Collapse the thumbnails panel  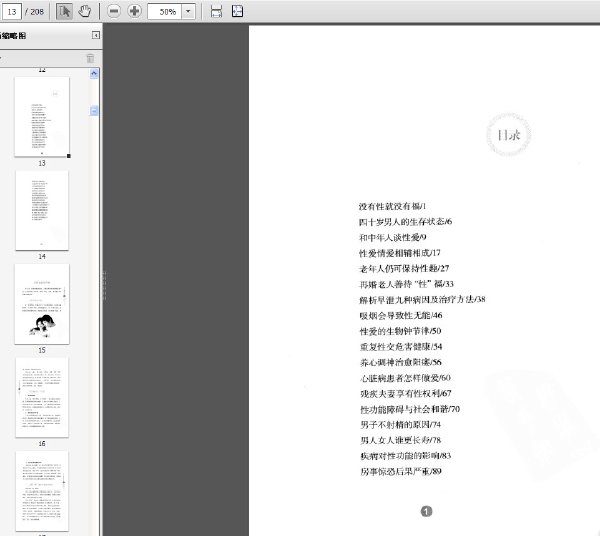tap(96, 35)
